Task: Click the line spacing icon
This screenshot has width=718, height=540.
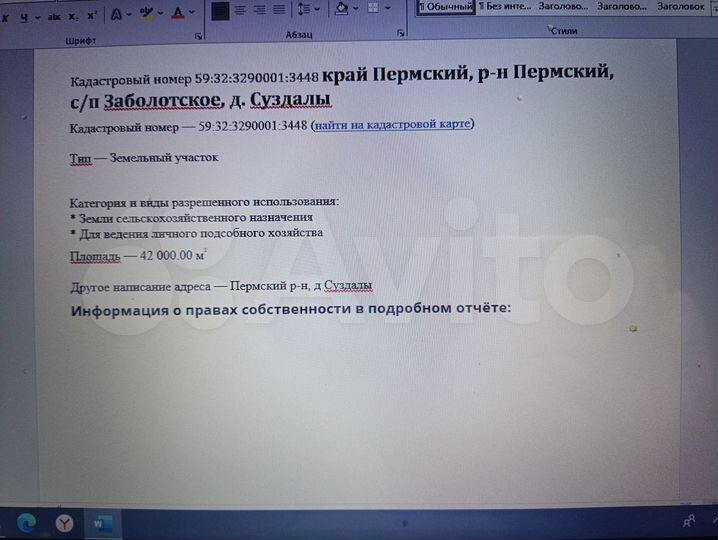Action: [x=304, y=9]
